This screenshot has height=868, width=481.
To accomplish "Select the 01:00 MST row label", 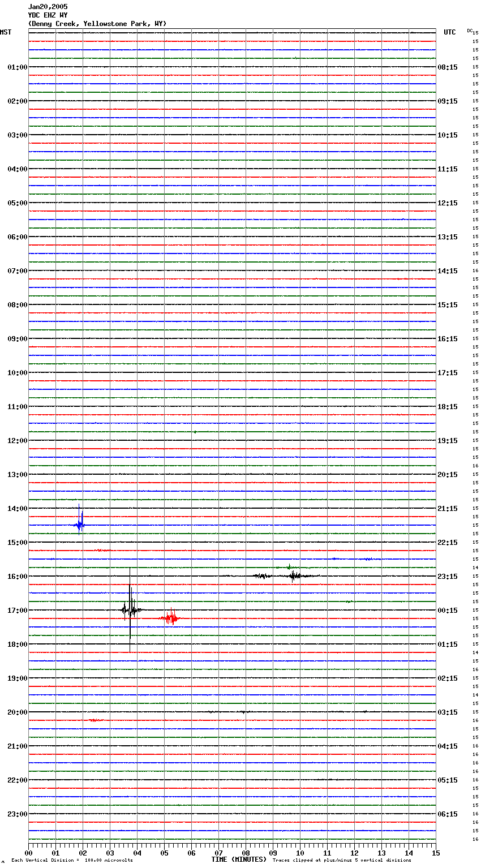I will (x=17, y=67).
